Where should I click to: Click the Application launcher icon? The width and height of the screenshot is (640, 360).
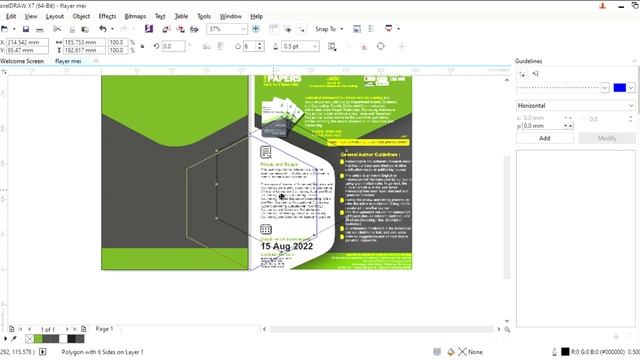tap(389, 29)
